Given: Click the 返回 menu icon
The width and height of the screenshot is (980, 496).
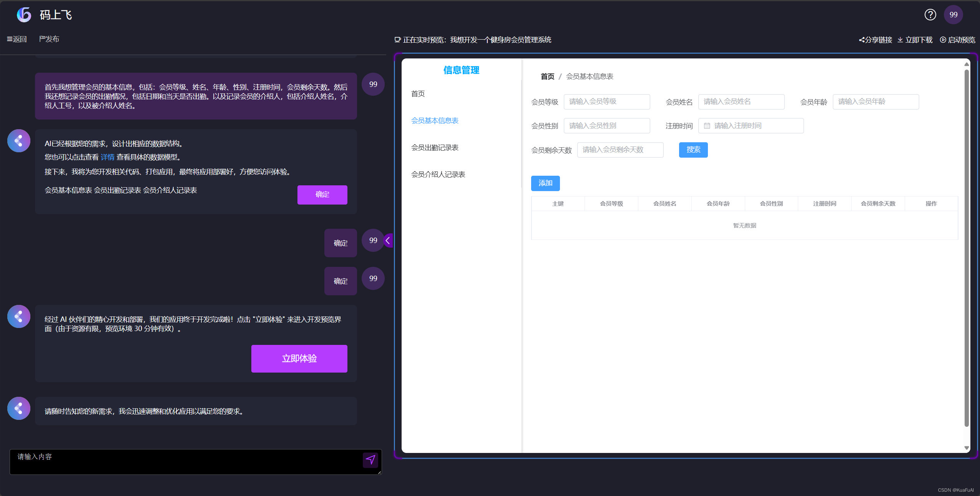Looking at the screenshot, I should point(10,39).
